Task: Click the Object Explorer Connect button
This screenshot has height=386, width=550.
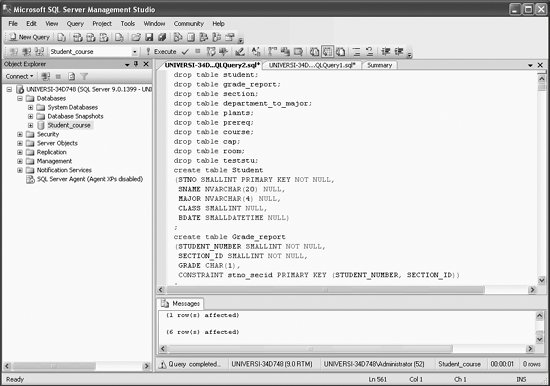Action: coord(19,76)
